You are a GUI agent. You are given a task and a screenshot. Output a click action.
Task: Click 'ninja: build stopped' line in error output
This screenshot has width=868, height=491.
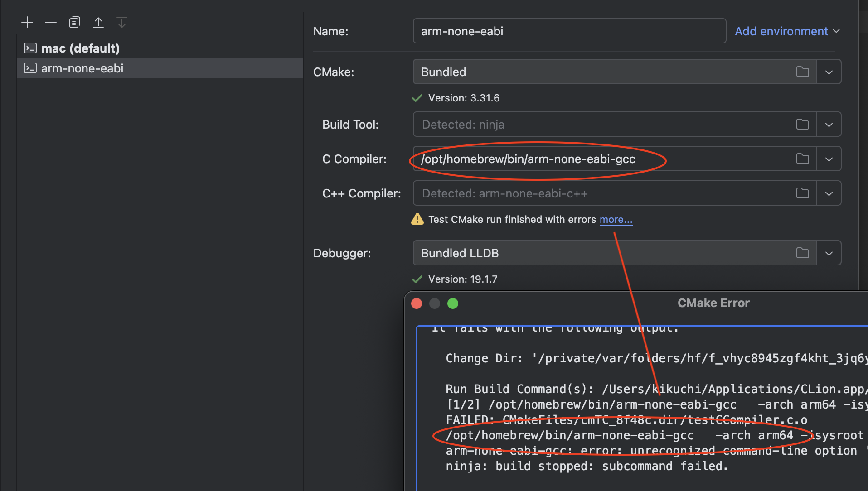pyautogui.click(x=587, y=466)
